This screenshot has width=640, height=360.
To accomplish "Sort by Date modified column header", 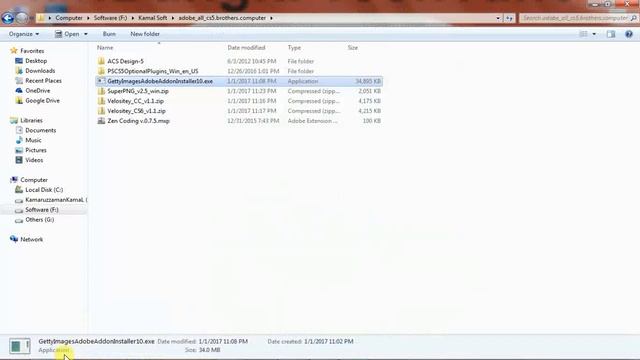I will (246, 48).
